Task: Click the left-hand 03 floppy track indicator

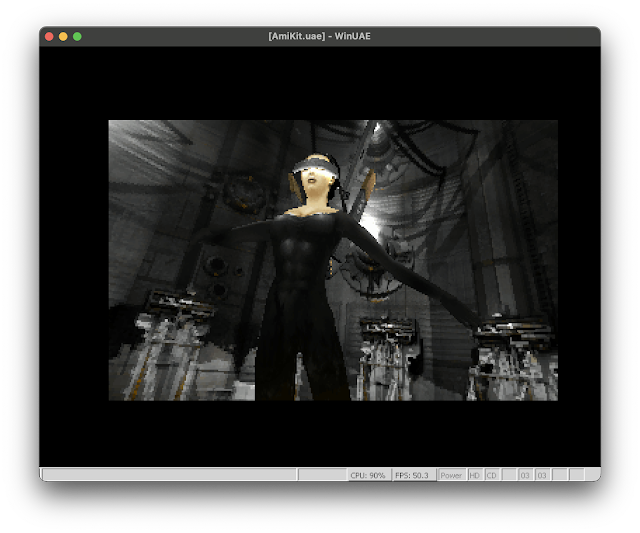Action: point(525,475)
